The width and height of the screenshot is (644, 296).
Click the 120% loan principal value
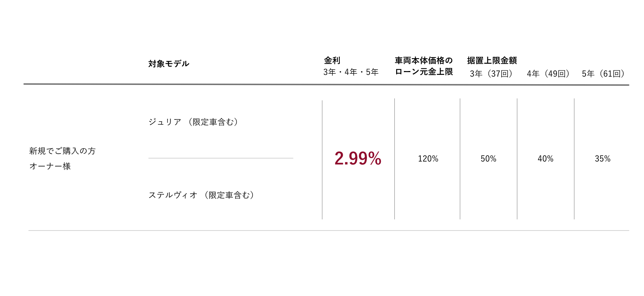[x=428, y=159]
